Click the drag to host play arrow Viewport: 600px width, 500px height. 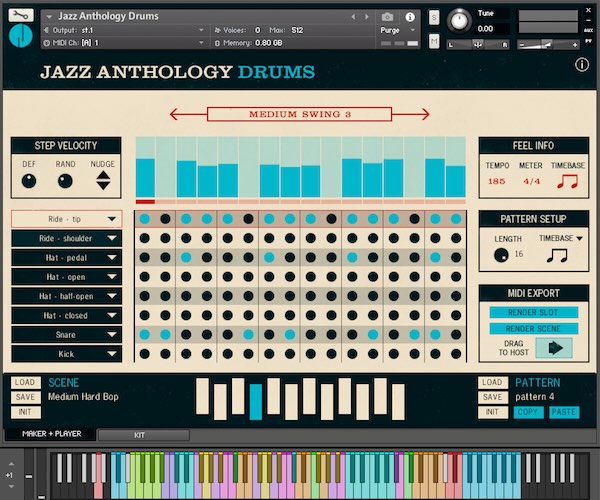554,348
